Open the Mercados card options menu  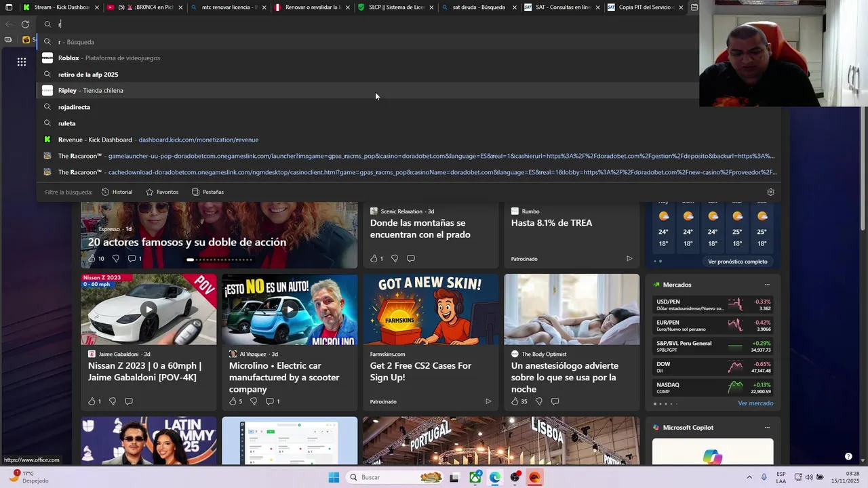(x=767, y=285)
